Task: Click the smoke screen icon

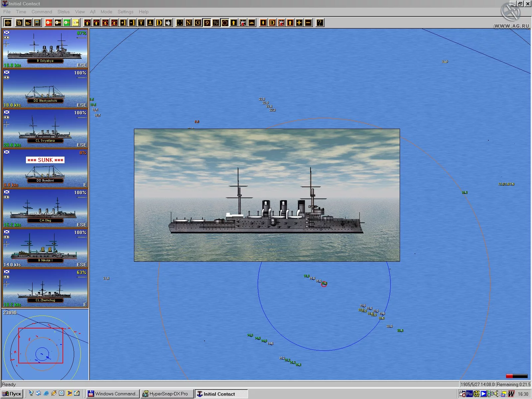Action: (168, 23)
